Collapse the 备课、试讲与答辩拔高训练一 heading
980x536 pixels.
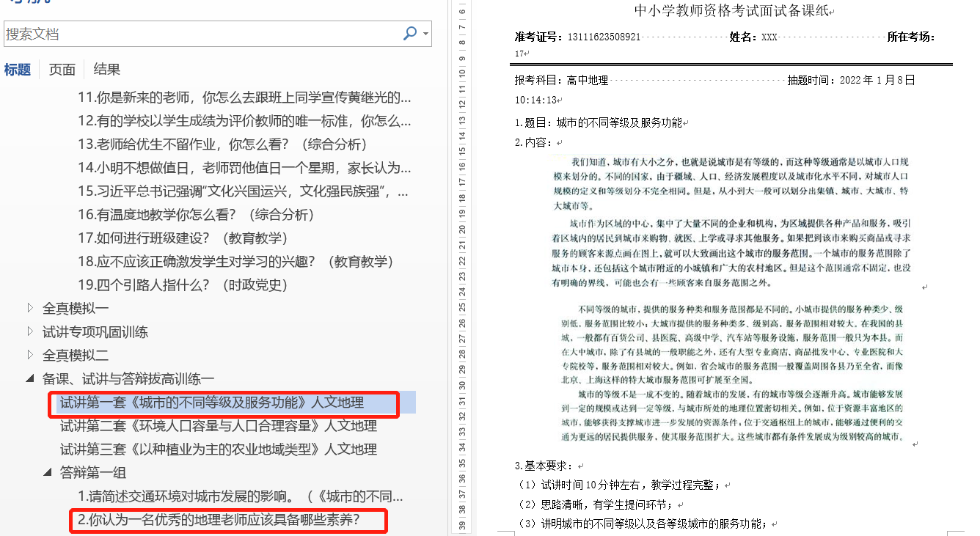click(30, 378)
